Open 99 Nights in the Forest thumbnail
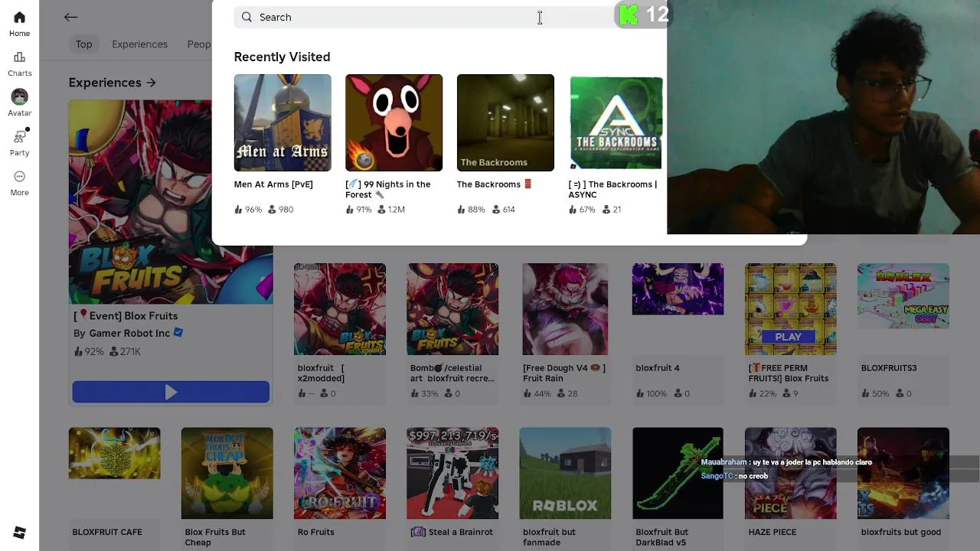Image resolution: width=980 pixels, height=551 pixels. point(394,122)
